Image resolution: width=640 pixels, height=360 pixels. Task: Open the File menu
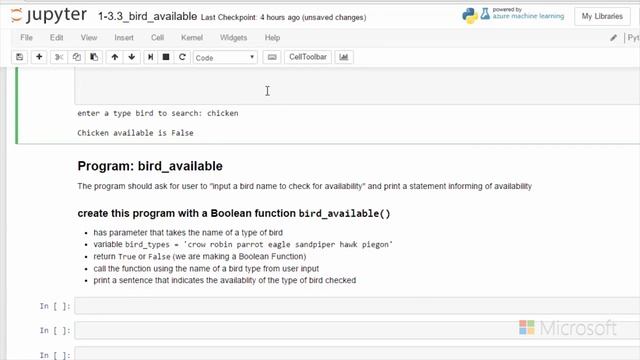coord(27,38)
